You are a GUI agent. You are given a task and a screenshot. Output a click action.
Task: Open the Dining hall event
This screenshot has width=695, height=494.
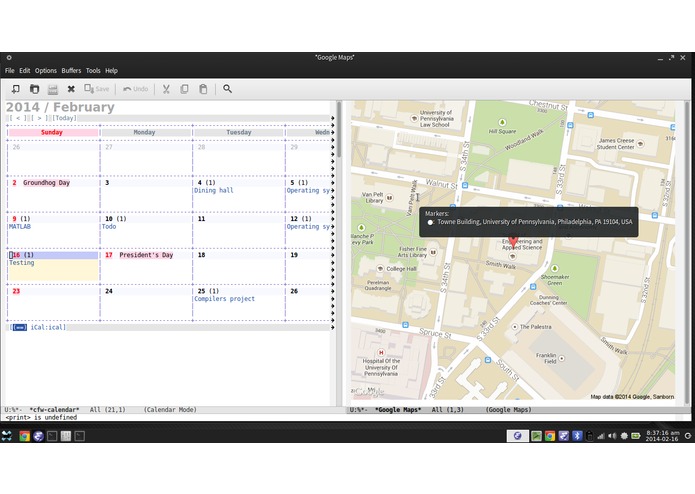[x=214, y=191]
